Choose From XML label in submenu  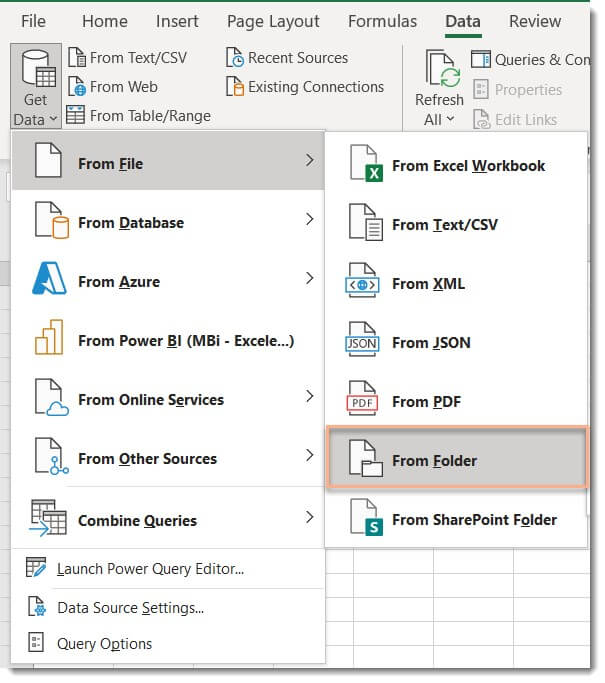429,284
